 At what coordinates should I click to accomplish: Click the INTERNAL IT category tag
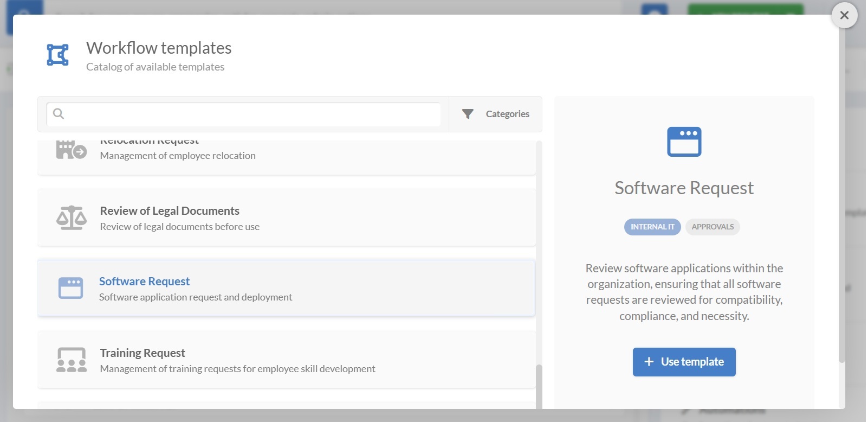pyautogui.click(x=652, y=227)
